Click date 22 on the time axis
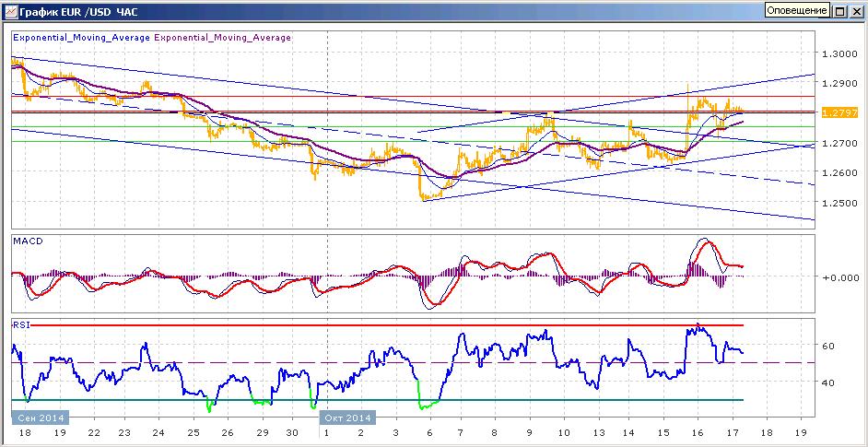 point(94,432)
